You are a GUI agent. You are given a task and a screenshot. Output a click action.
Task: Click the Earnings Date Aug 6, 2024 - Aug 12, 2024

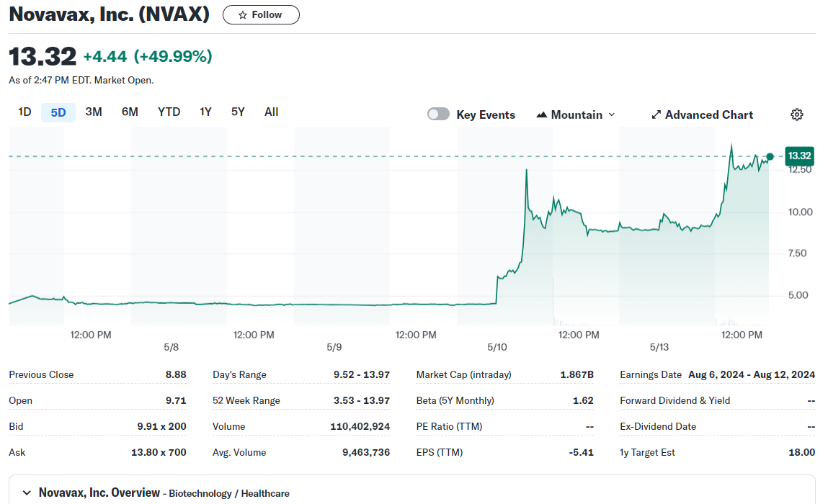[x=752, y=374]
